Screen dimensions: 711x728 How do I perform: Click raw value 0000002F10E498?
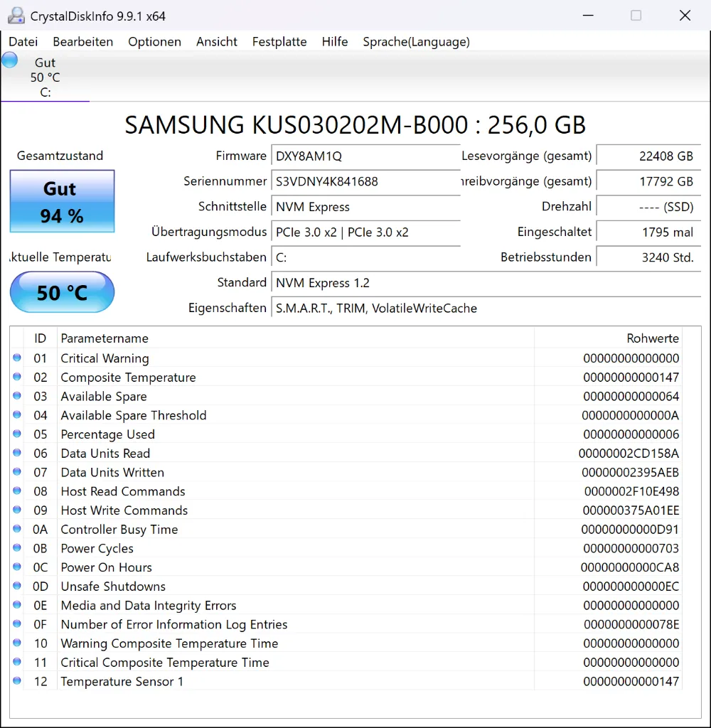pos(631,492)
